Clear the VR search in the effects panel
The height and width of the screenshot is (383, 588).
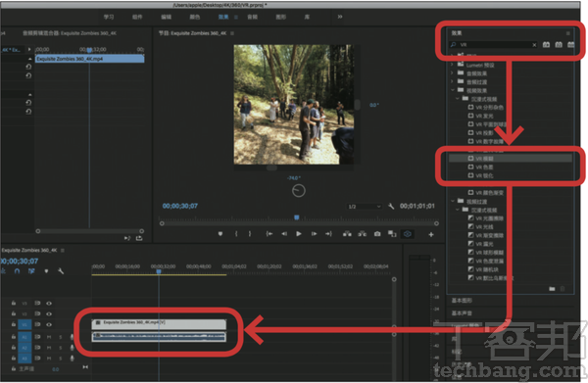click(534, 45)
